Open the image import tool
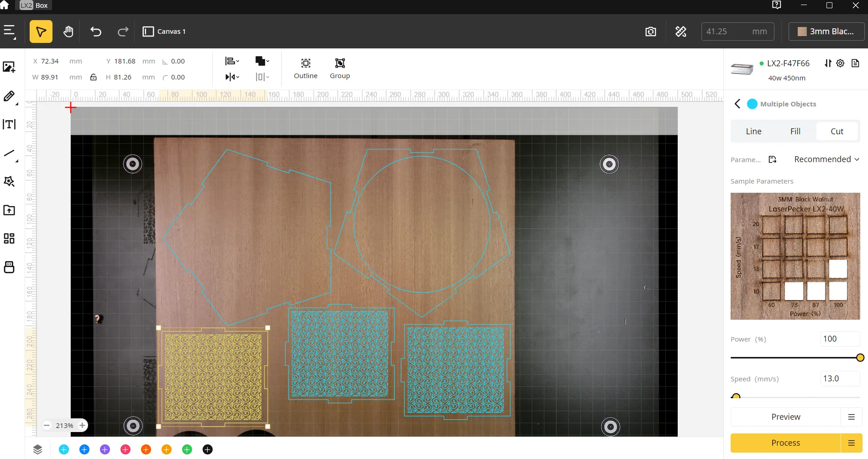This screenshot has height=459, width=868. click(x=9, y=67)
